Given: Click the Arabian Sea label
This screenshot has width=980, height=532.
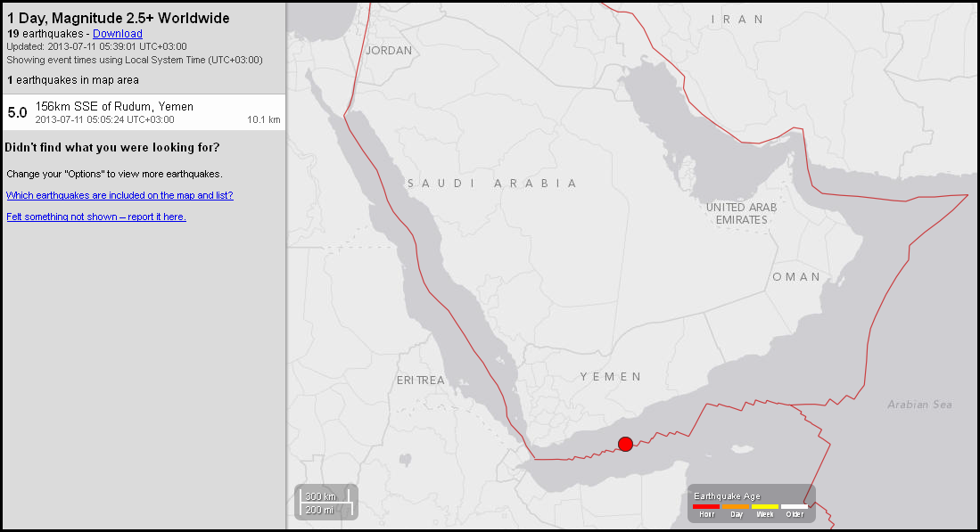Looking at the screenshot, I should (x=919, y=405).
